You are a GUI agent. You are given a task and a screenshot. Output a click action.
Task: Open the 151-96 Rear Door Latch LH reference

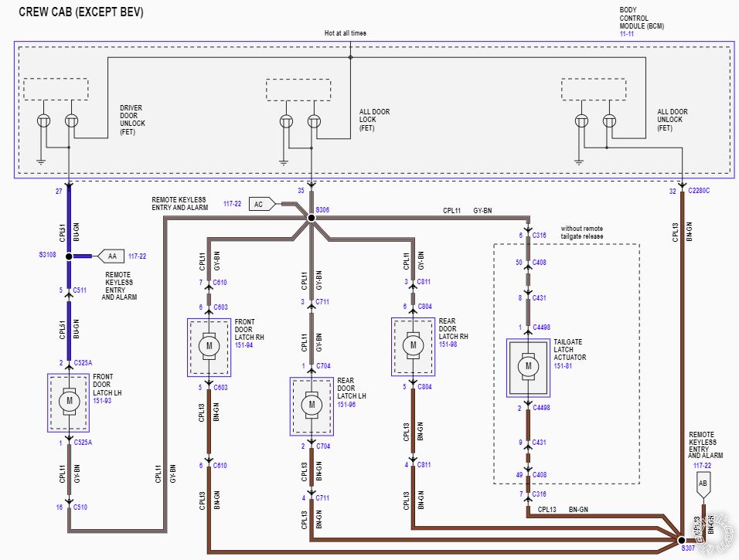click(x=346, y=404)
